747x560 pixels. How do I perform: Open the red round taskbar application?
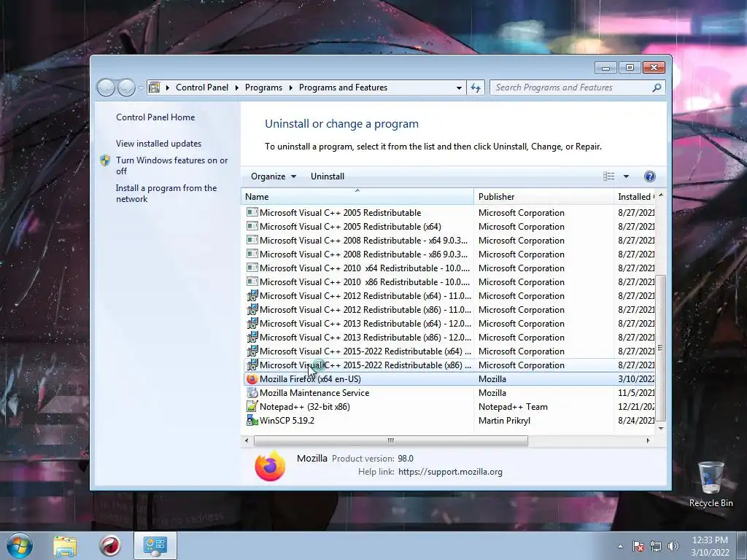(x=110, y=545)
